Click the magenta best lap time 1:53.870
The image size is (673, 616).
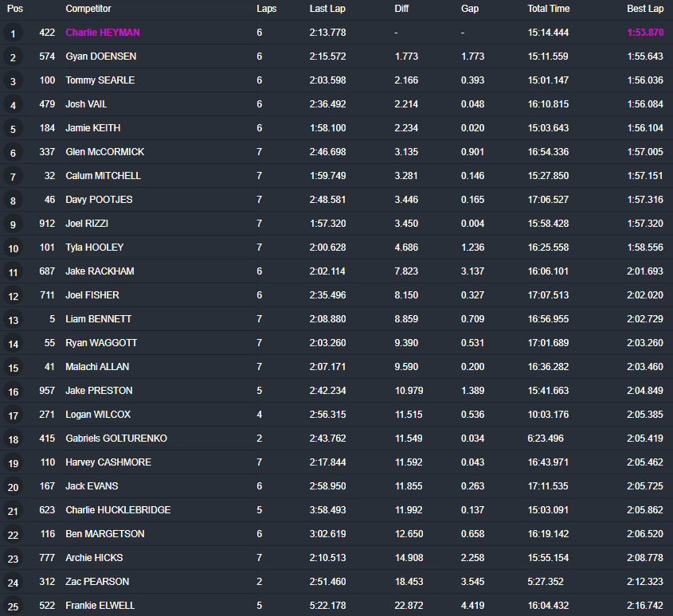click(x=645, y=33)
